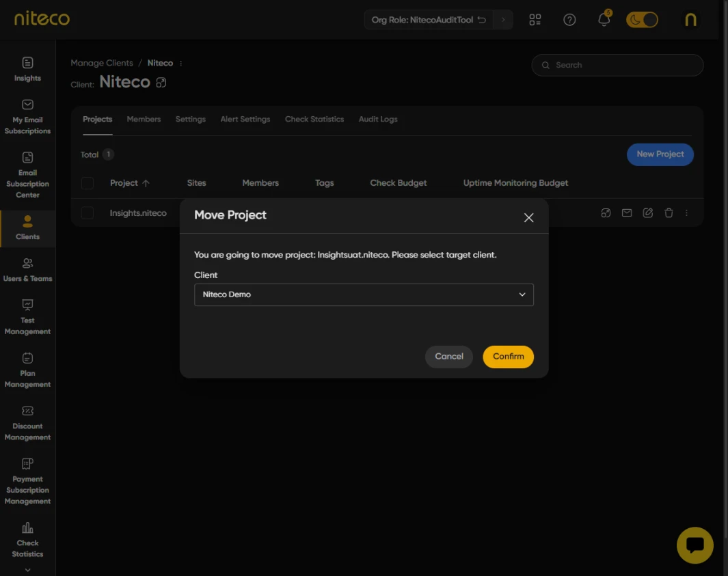The width and height of the screenshot is (728, 576).
Task: Open more options for Insights.niteco row
Action: click(x=686, y=212)
